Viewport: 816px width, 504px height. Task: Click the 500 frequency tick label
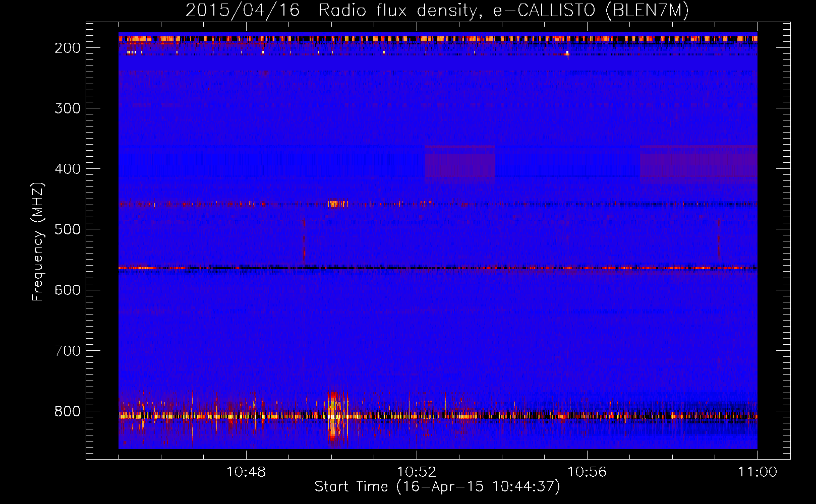point(68,229)
